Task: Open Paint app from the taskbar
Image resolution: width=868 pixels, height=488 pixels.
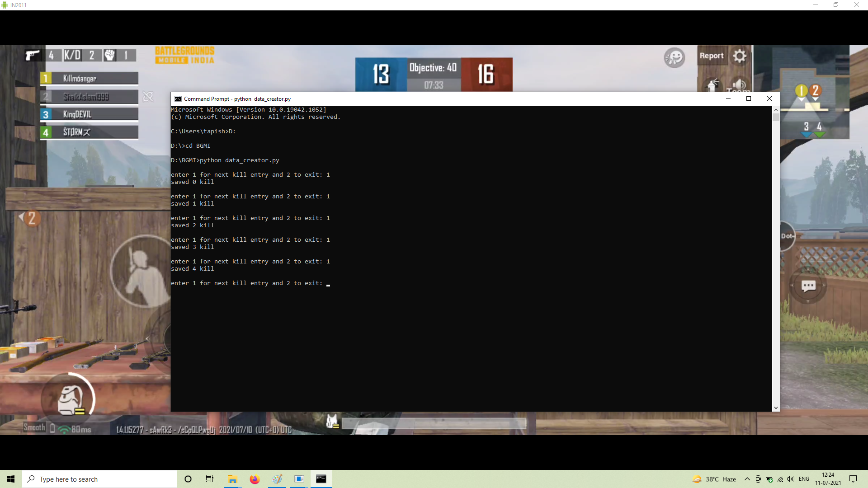Action: tap(277, 479)
